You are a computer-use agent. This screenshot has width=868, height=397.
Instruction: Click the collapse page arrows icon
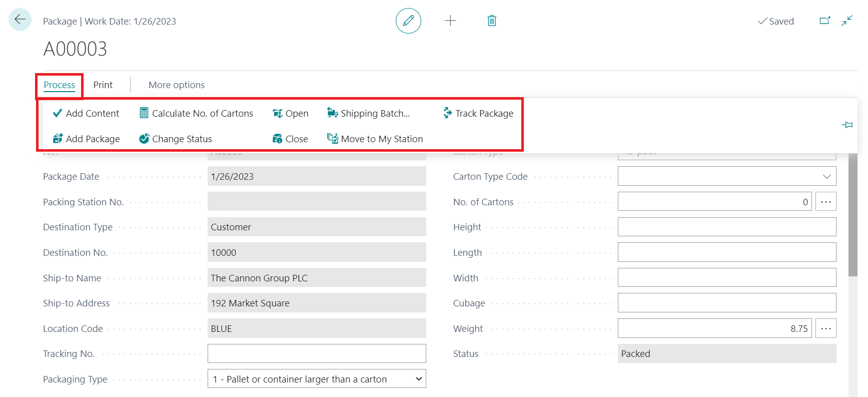(x=846, y=21)
